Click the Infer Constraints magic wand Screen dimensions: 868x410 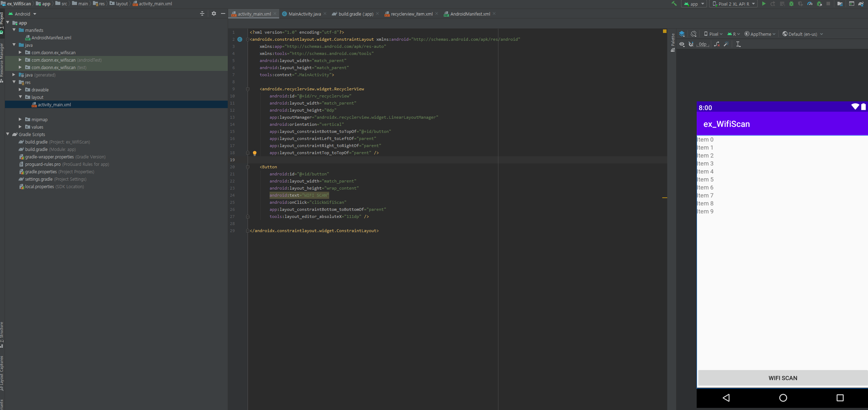click(x=726, y=44)
